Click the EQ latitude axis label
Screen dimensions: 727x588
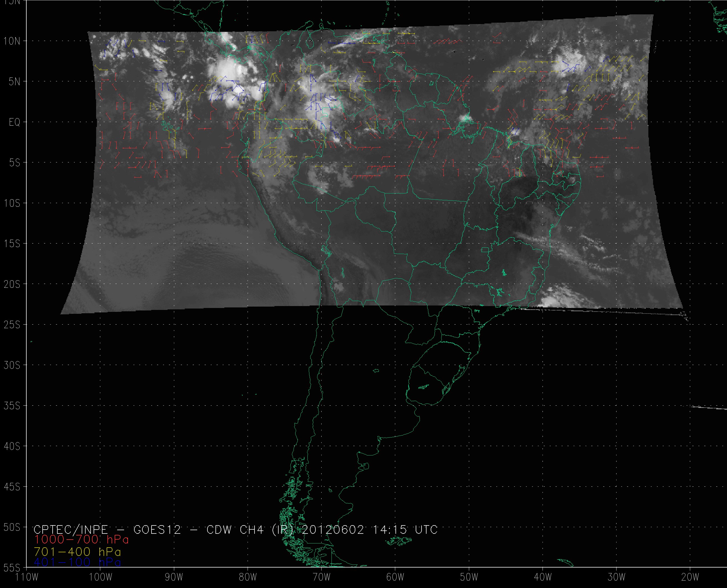[x=14, y=122]
